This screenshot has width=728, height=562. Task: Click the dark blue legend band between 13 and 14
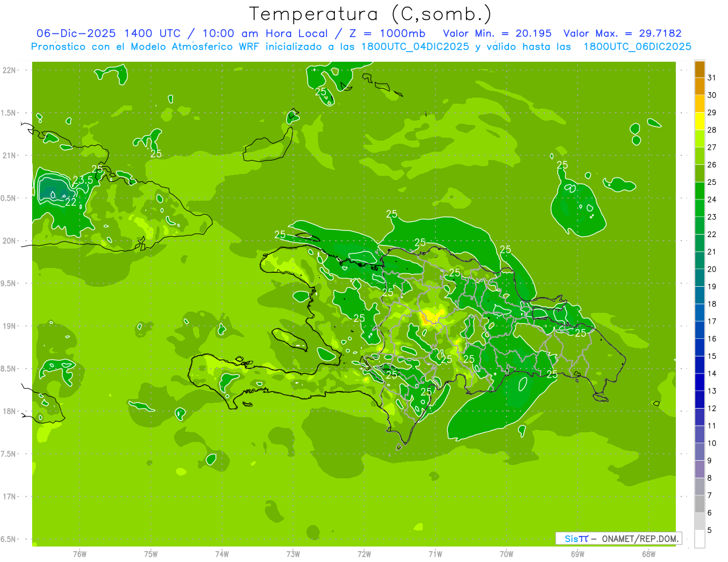699,383
